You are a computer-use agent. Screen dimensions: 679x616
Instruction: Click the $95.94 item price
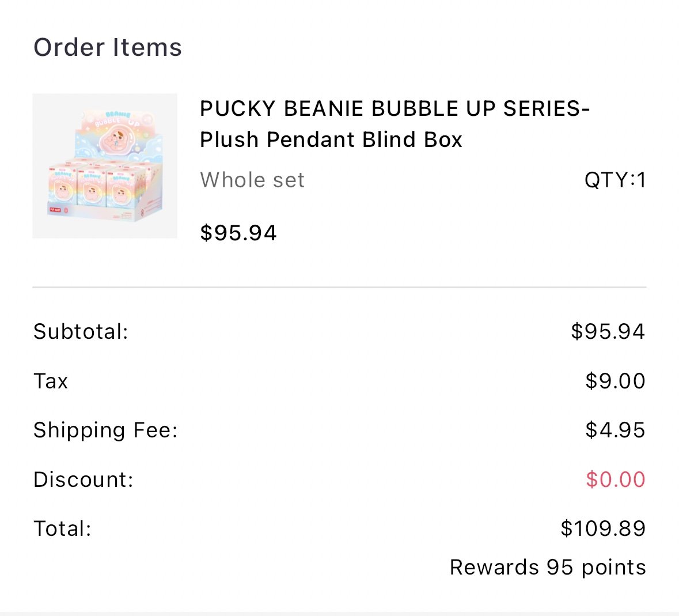(238, 233)
